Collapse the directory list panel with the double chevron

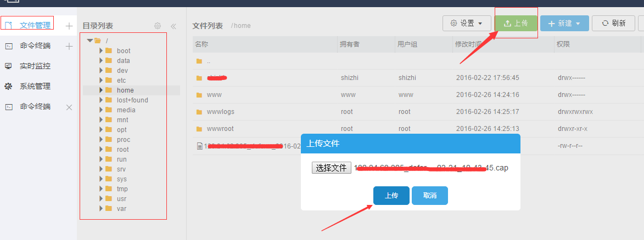pyautogui.click(x=173, y=26)
